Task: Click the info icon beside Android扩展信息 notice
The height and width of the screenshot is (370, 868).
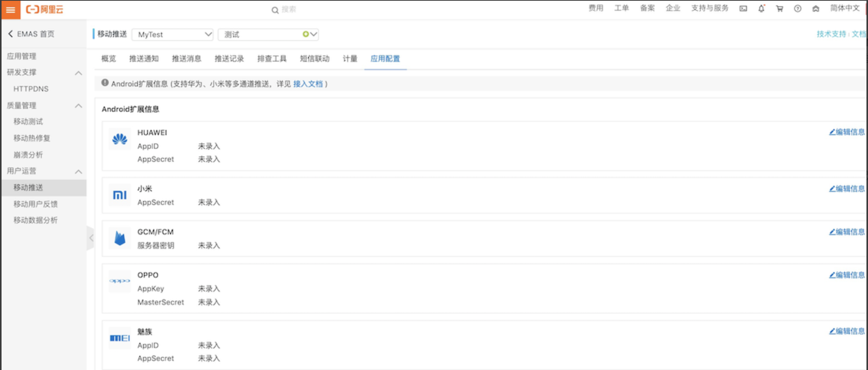Action: [x=105, y=83]
